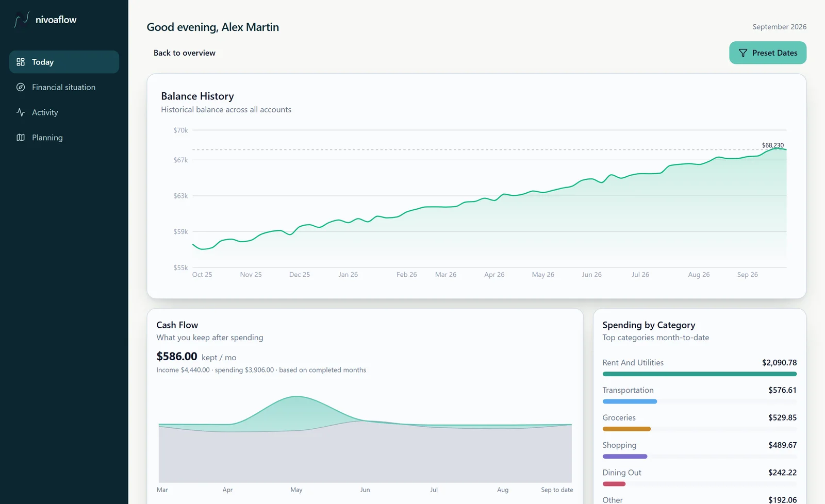
Task: Click the filter funnel icon in Preset Dates
Action: pyautogui.click(x=743, y=53)
